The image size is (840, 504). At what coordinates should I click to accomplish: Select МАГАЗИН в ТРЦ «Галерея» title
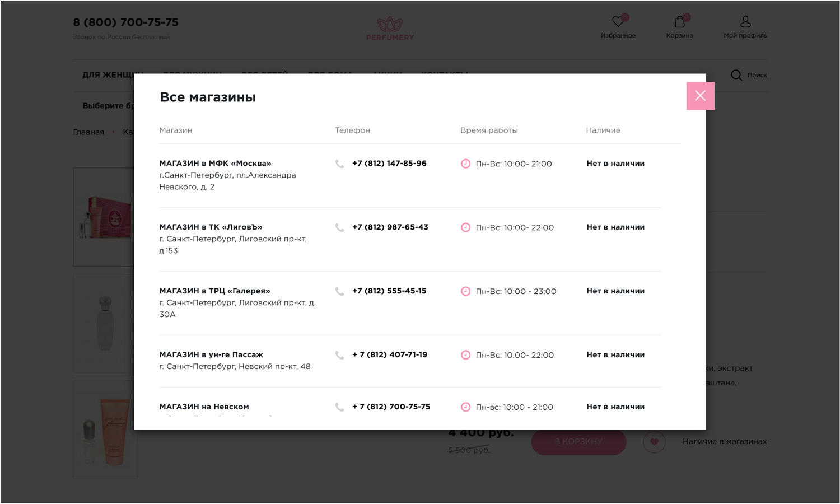click(214, 291)
